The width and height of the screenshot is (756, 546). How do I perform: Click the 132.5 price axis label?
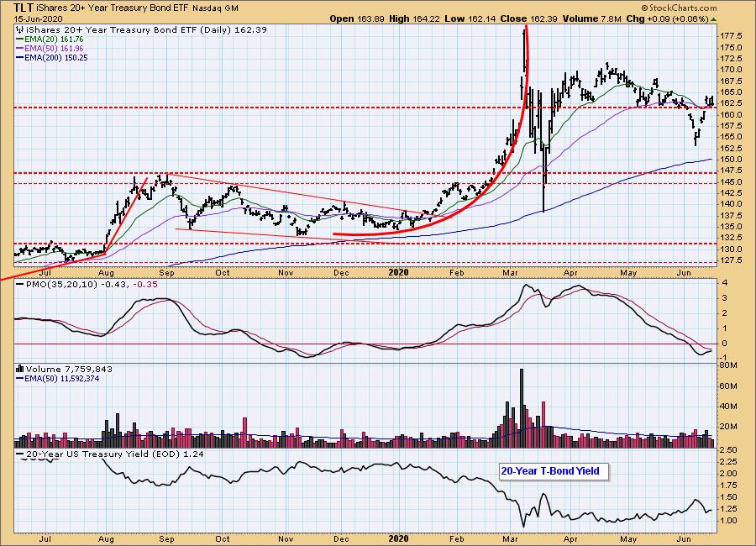tap(731, 238)
